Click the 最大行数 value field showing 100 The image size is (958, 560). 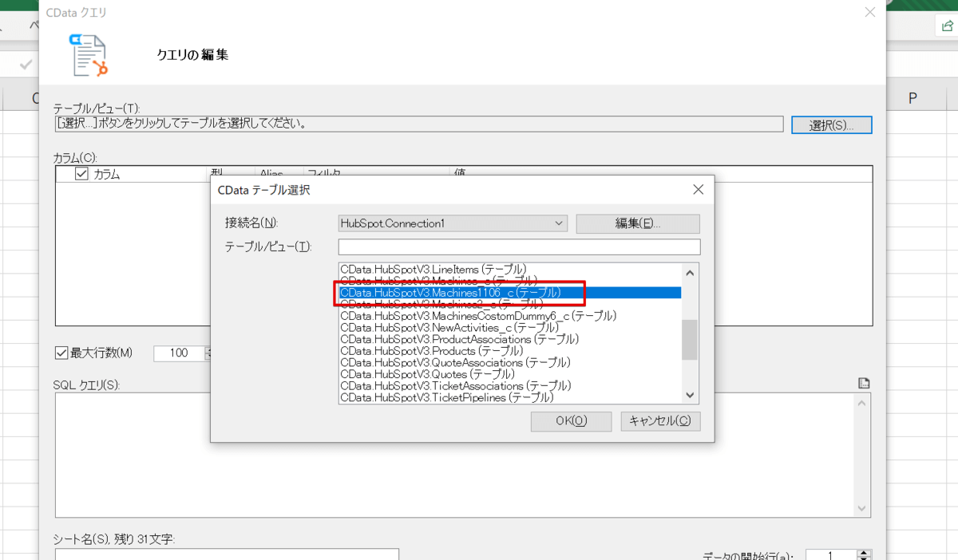pyautogui.click(x=179, y=353)
